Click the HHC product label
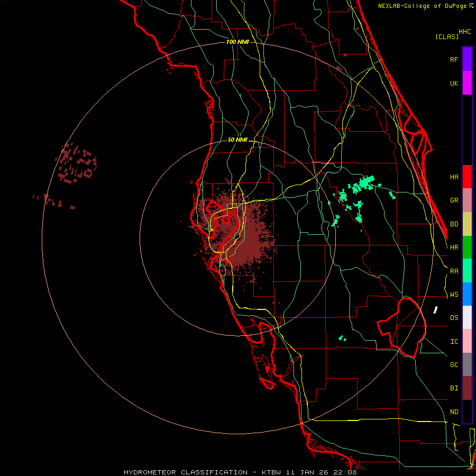This screenshot has height=476, width=476. (464, 32)
